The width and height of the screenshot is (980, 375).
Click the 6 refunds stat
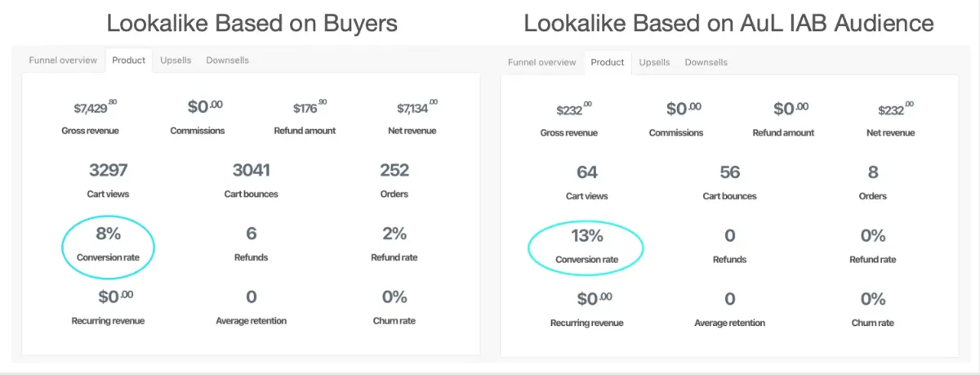click(x=251, y=234)
